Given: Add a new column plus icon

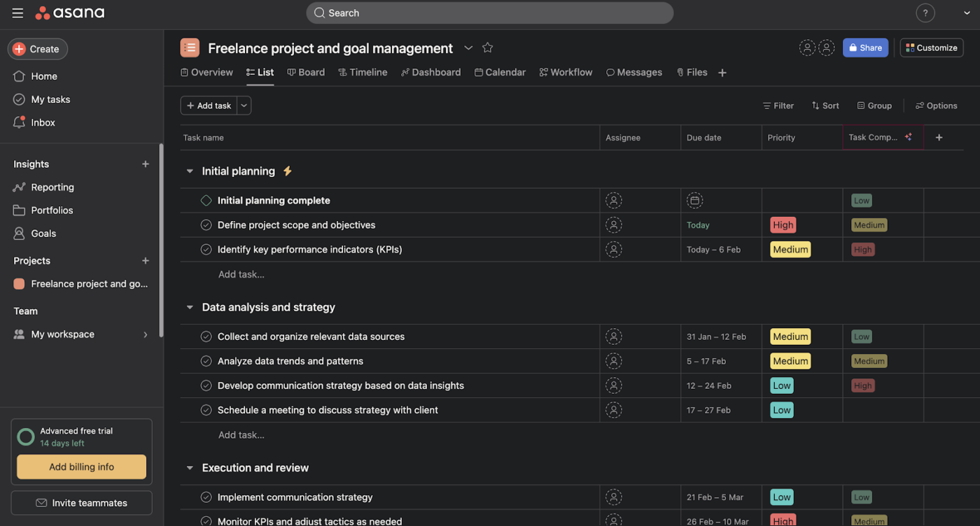Looking at the screenshot, I should pyautogui.click(x=939, y=137).
